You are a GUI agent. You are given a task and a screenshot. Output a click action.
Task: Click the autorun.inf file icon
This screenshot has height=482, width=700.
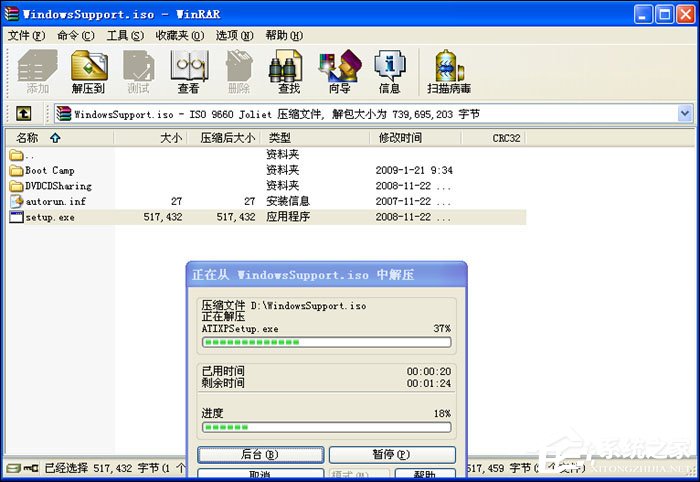point(17,201)
